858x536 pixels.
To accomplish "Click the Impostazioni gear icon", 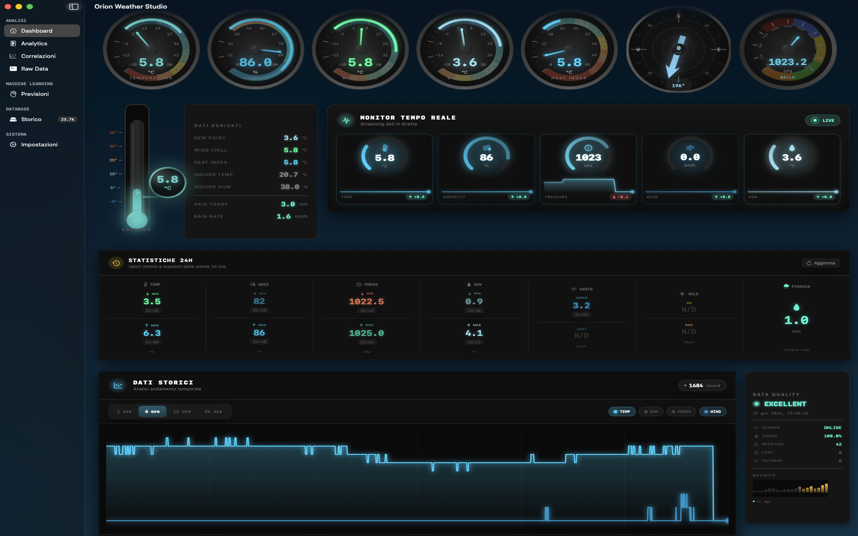I will 13,144.
